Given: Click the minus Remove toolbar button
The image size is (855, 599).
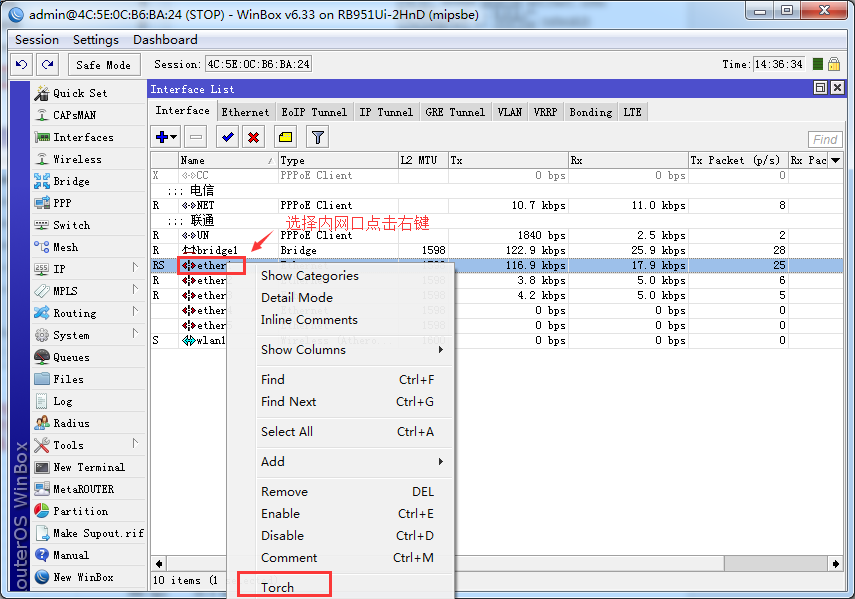Looking at the screenshot, I should 196,137.
